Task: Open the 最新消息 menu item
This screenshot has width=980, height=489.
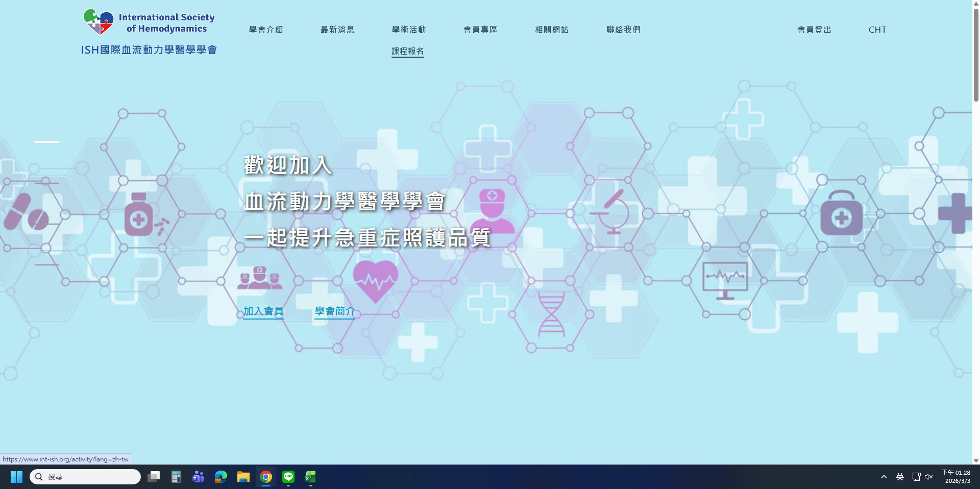Action: tap(337, 30)
